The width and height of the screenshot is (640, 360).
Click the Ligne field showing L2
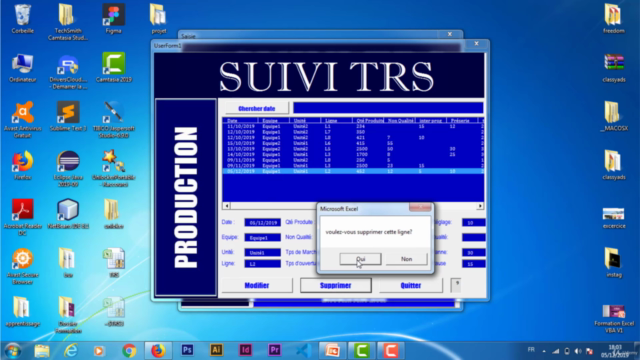pos(262,264)
